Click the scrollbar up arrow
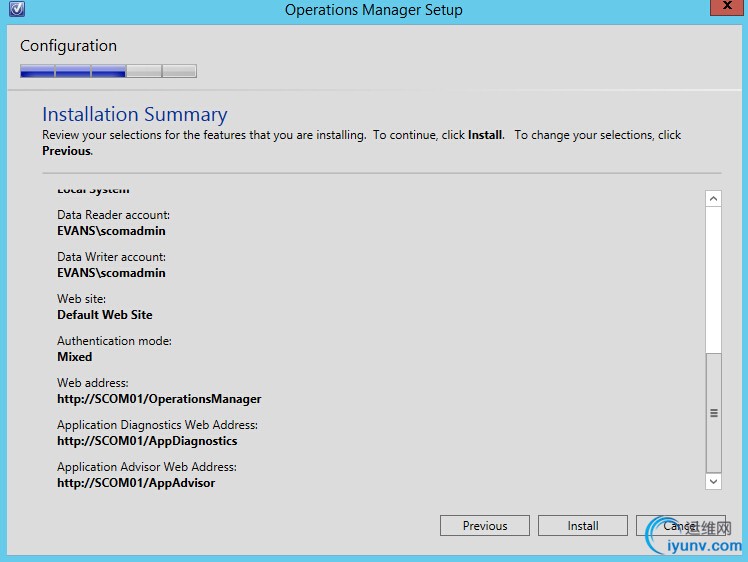Viewport: 748px width, 562px height. click(713, 198)
